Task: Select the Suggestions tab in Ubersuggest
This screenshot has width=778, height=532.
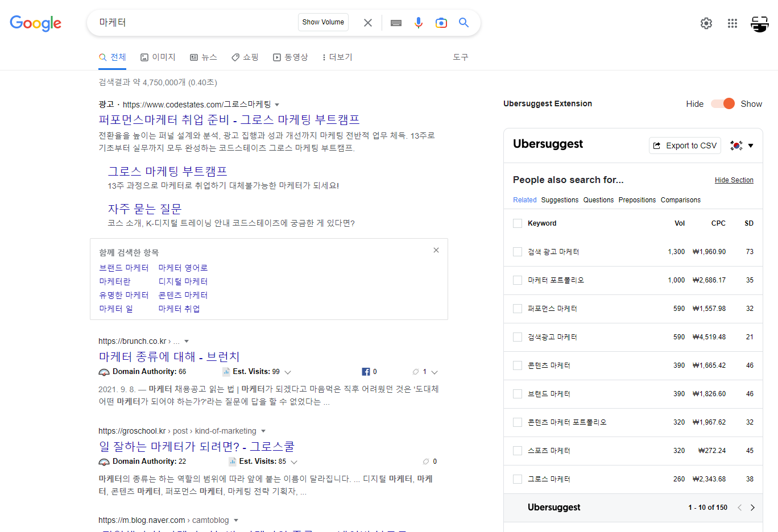Action: (x=560, y=200)
